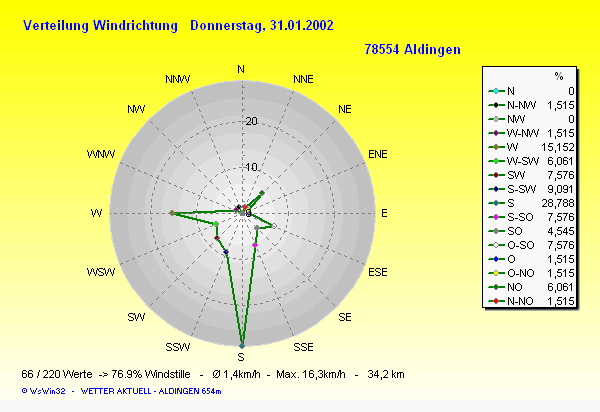Click the W legend marker icon
This screenshot has height=412, width=600.
497,145
